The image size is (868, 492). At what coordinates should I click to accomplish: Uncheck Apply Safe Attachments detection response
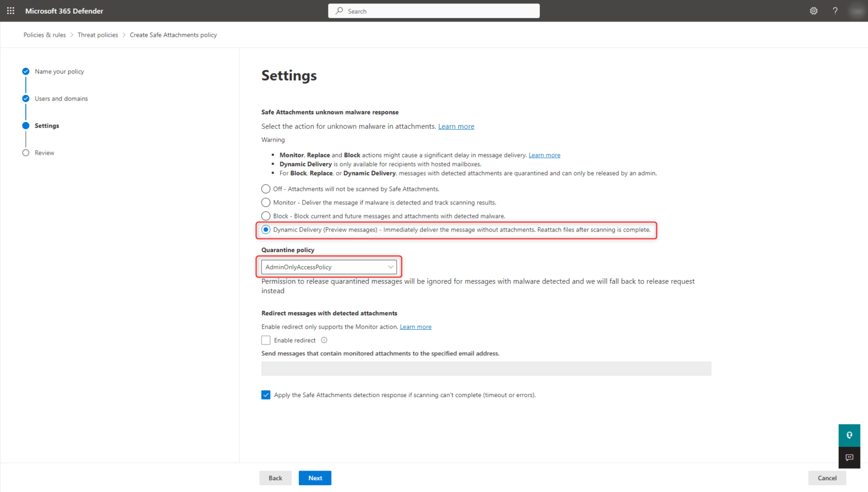pyautogui.click(x=266, y=395)
